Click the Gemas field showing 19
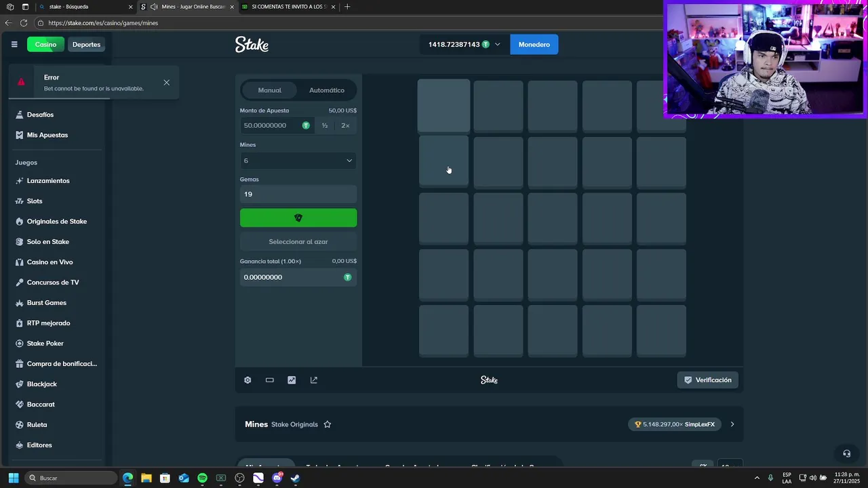Viewport: 868px width, 488px height. [x=298, y=195]
